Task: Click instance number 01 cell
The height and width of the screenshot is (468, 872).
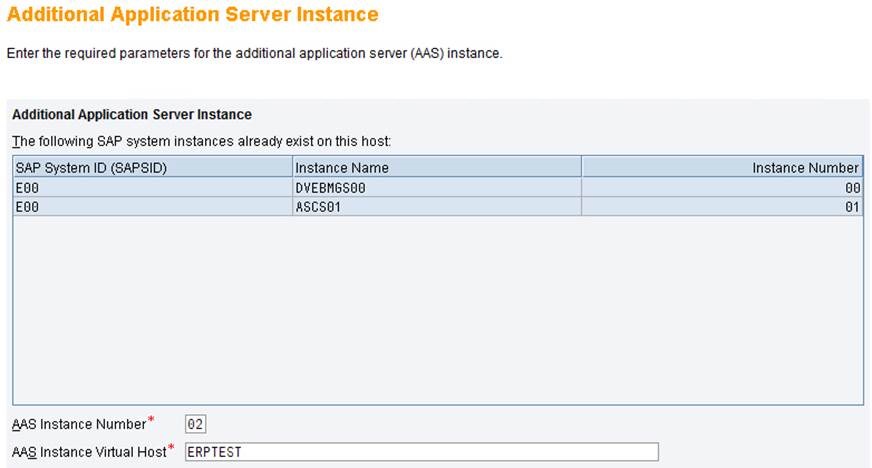Action: (722, 207)
